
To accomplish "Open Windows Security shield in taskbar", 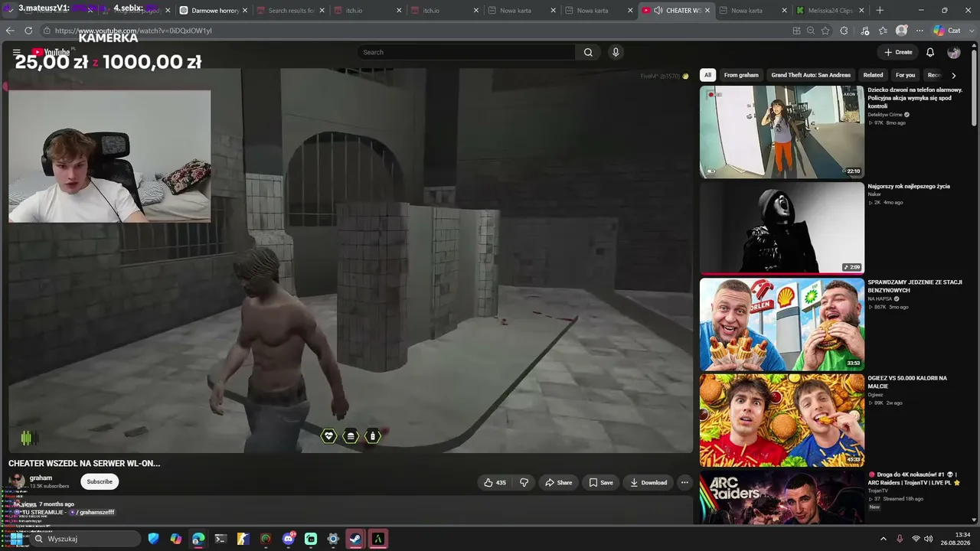I will (x=154, y=539).
